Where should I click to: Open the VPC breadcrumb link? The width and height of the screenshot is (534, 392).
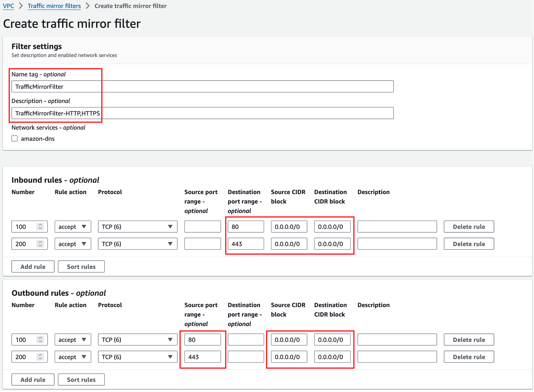pos(8,6)
